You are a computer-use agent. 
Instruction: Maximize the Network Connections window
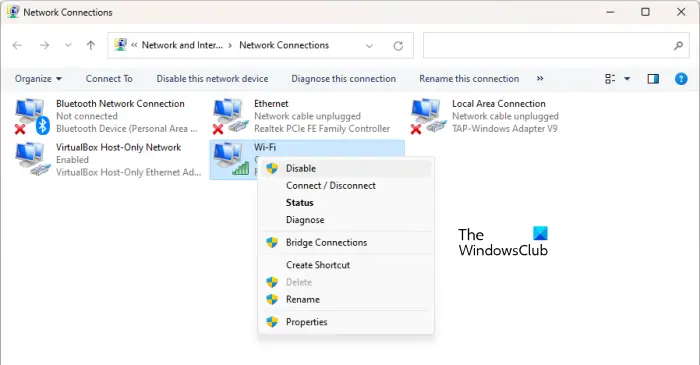tap(645, 12)
